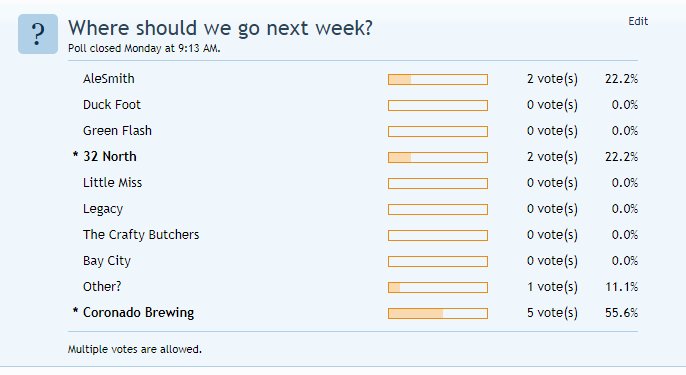Viewport: 686px width, 375px height.
Task: Click the Bay City poll option
Action: 107,261
